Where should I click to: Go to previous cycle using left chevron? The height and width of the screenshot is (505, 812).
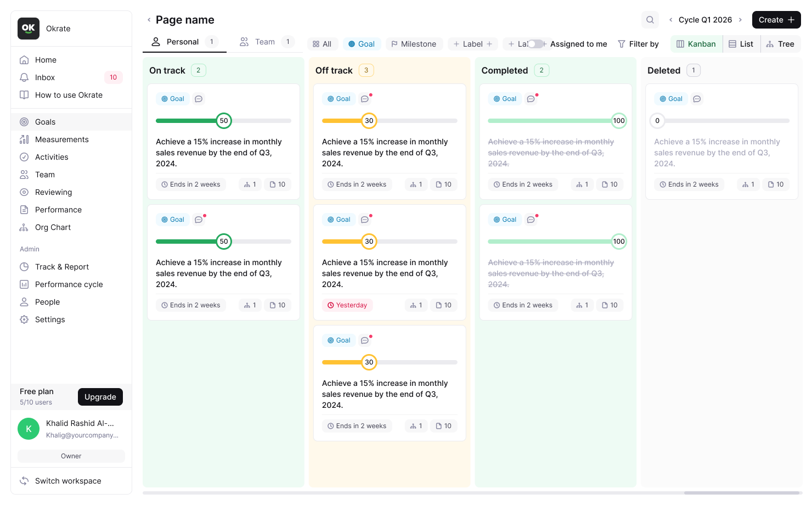point(670,20)
